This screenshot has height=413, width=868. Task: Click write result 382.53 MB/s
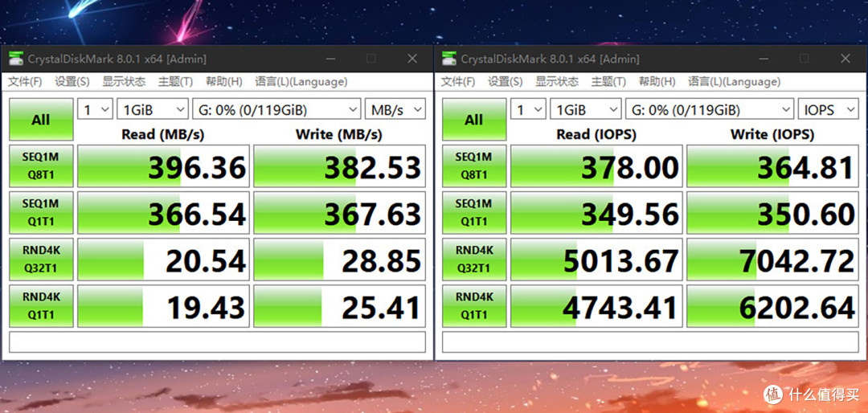point(339,166)
